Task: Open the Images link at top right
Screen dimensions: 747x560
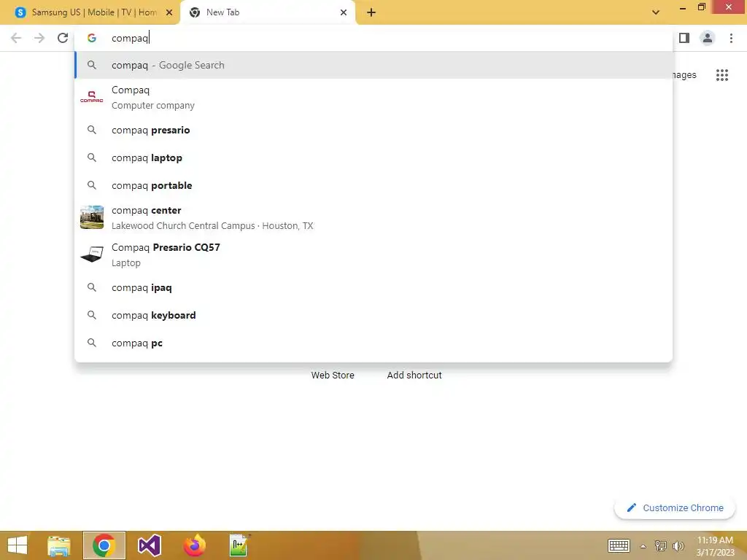Action: click(x=684, y=75)
